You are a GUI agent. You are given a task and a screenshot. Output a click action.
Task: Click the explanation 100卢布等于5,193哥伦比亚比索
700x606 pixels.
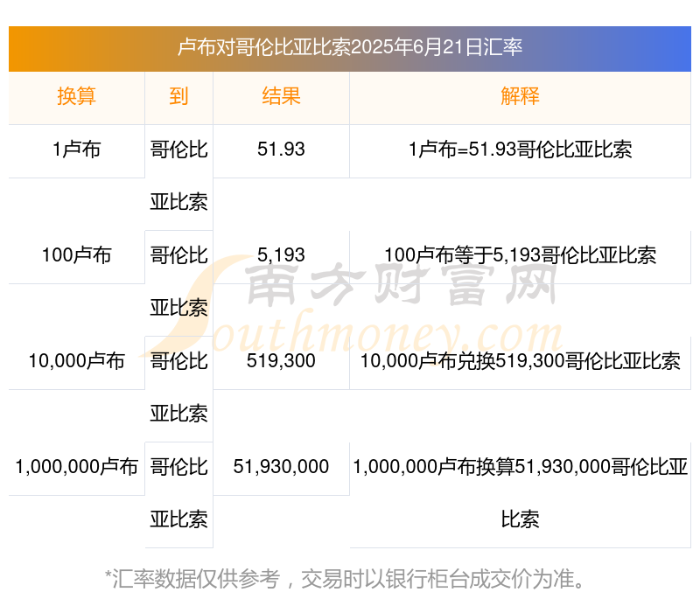pyautogui.click(x=520, y=254)
